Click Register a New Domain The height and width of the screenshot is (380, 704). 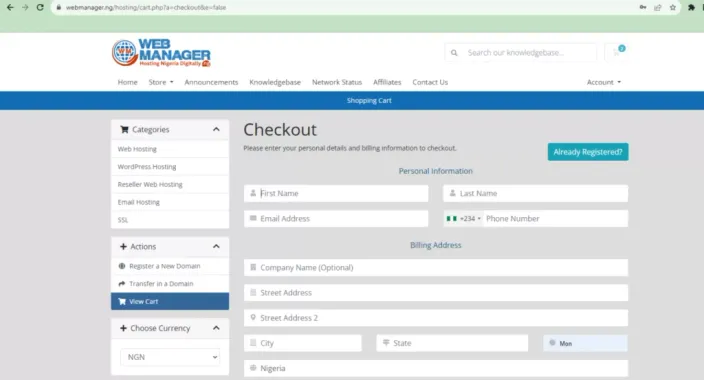click(x=170, y=266)
